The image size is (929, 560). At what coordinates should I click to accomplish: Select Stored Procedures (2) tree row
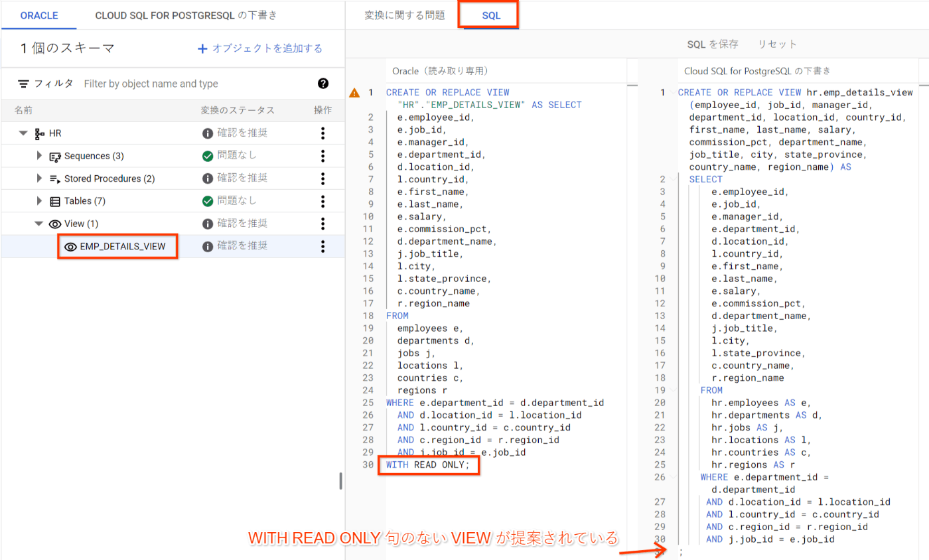(173, 178)
